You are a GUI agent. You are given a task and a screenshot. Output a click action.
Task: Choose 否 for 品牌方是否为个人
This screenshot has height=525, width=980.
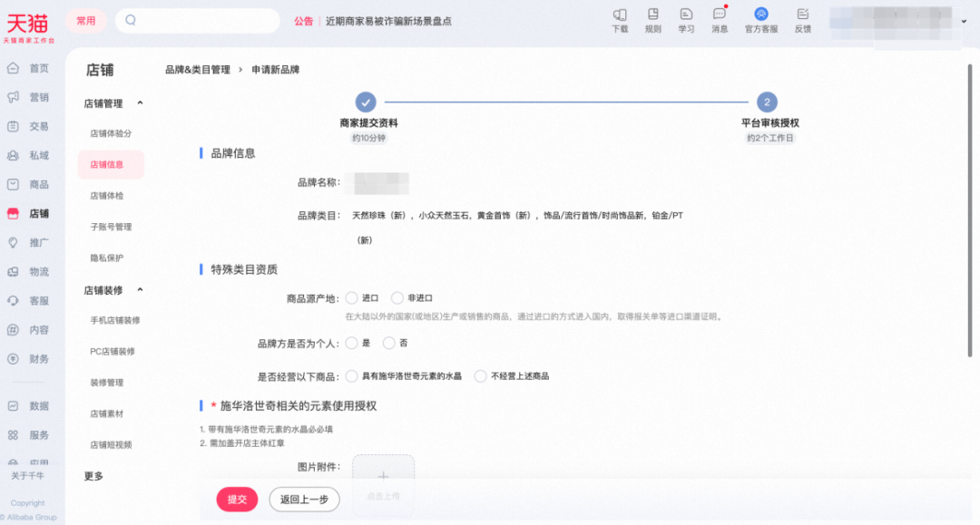(389, 343)
